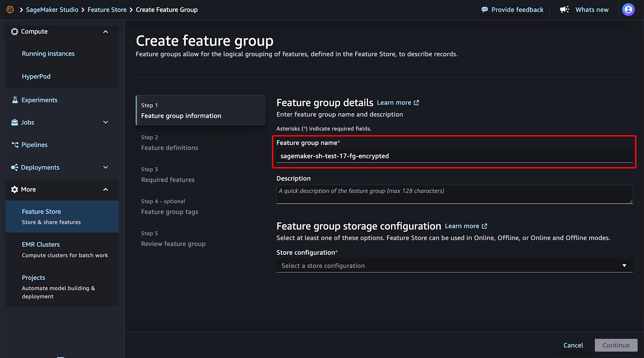Click the Compute chip icon
The height and width of the screenshot is (358, 644).
pos(14,32)
